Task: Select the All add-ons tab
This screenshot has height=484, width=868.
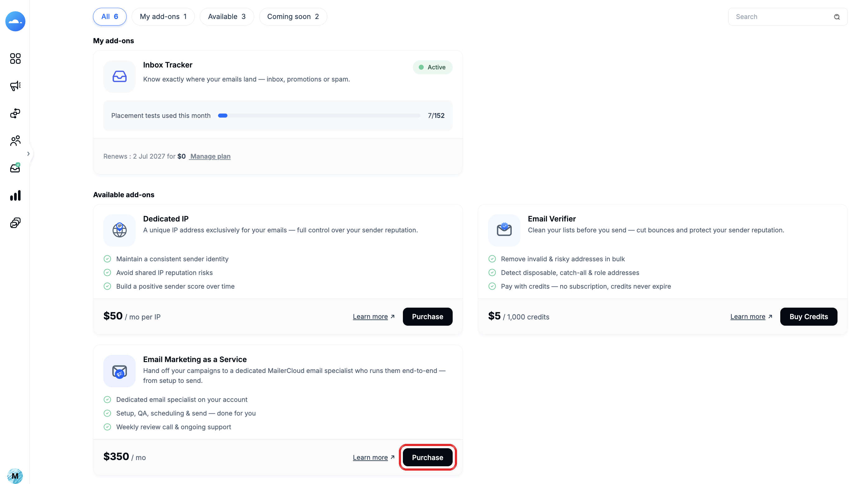Action: 110,16
